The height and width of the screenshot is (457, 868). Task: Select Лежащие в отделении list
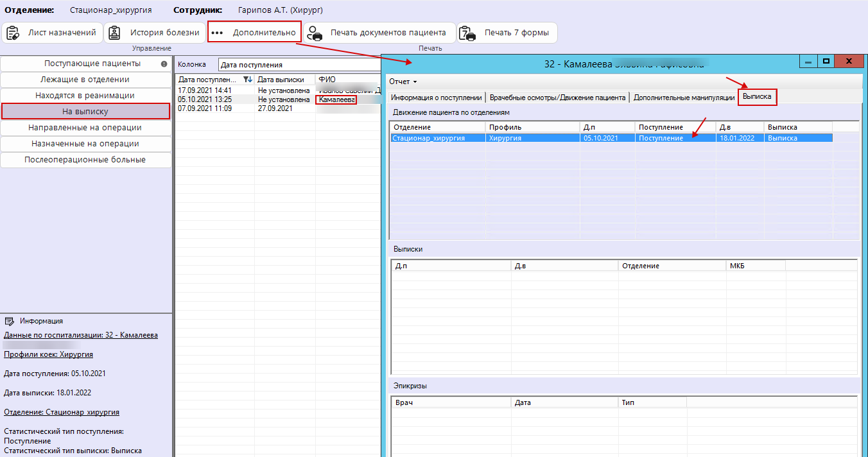coord(86,80)
